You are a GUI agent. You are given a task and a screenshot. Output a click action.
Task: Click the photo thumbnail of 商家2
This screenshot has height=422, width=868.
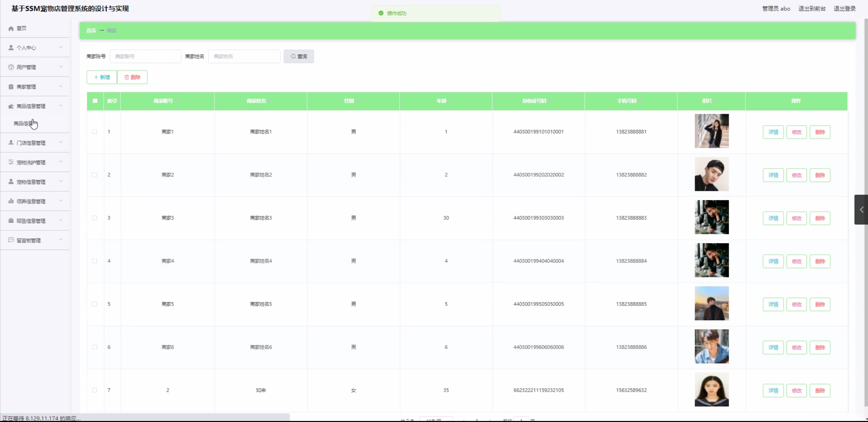click(712, 174)
